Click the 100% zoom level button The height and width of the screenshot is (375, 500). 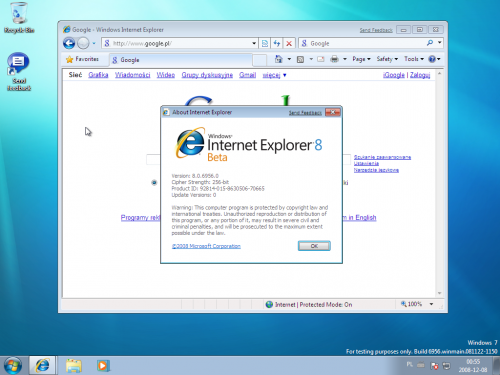pyautogui.click(x=412, y=304)
